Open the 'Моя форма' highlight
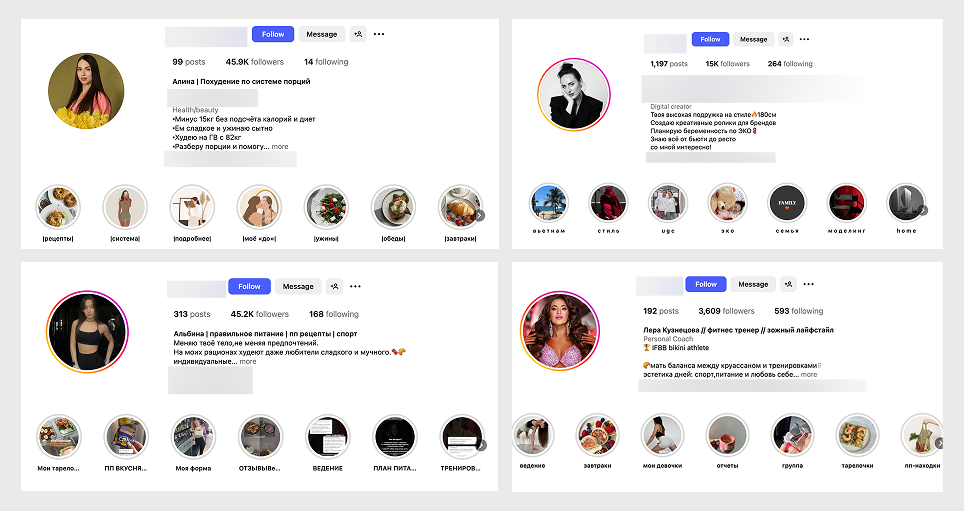Image resolution: width=964 pixels, height=511 pixels. coord(193,437)
